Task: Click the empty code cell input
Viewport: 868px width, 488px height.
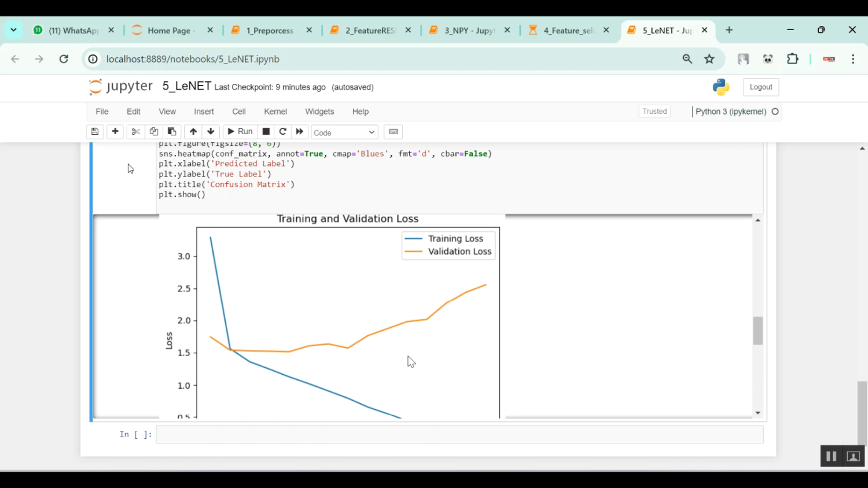Action: click(459, 435)
